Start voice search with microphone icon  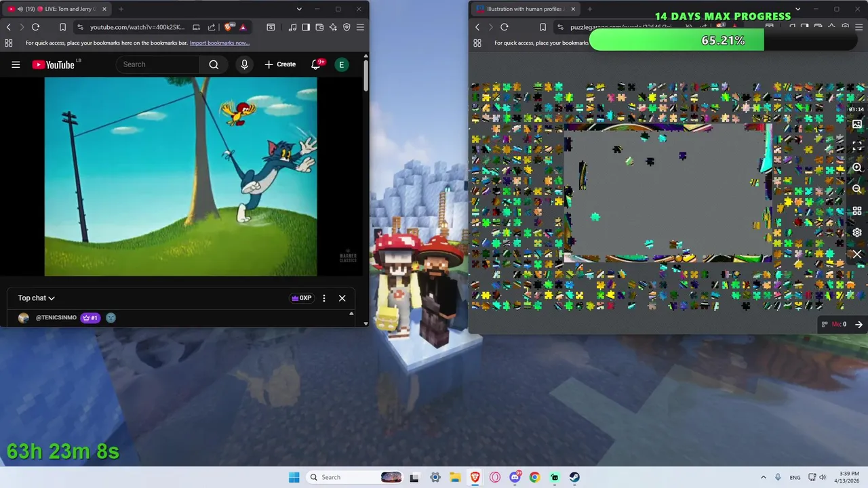tap(244, 64)
